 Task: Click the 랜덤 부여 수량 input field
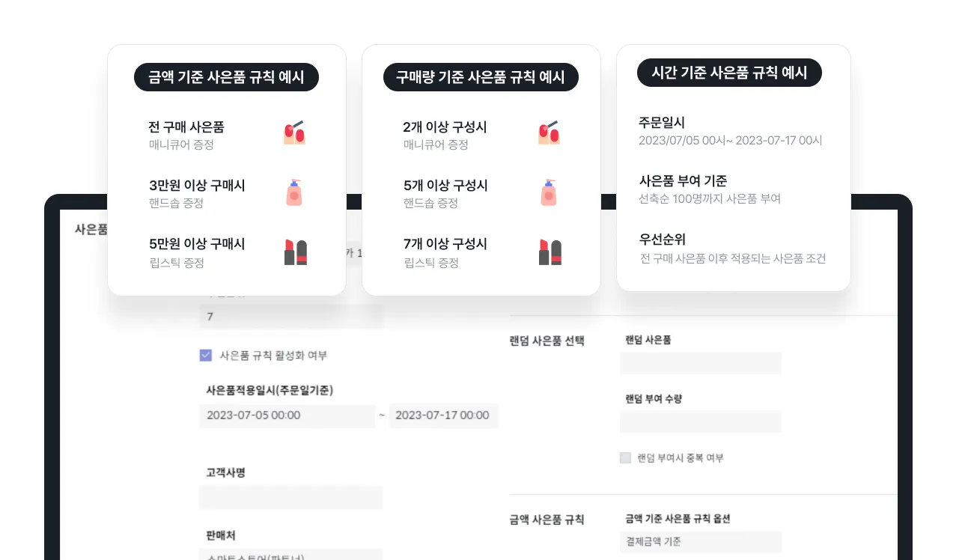(x=701, y=421)
